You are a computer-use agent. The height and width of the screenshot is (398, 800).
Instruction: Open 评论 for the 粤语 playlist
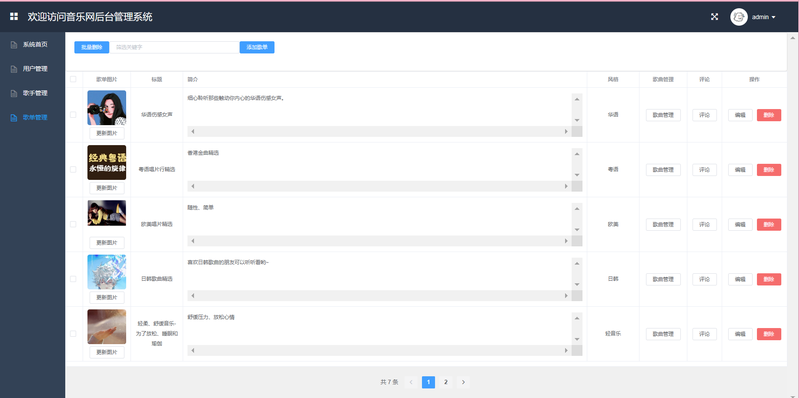[705, 170]
